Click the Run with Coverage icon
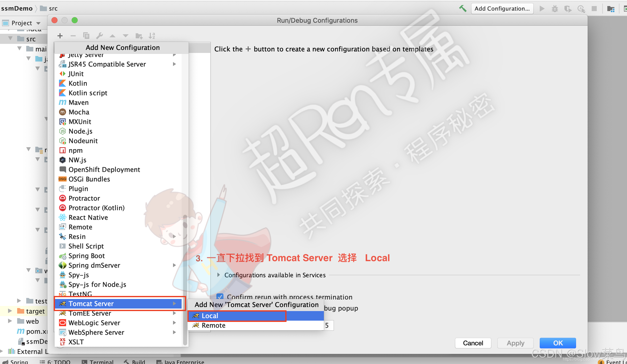Screen dimensions: 627x364 [568, 9]
